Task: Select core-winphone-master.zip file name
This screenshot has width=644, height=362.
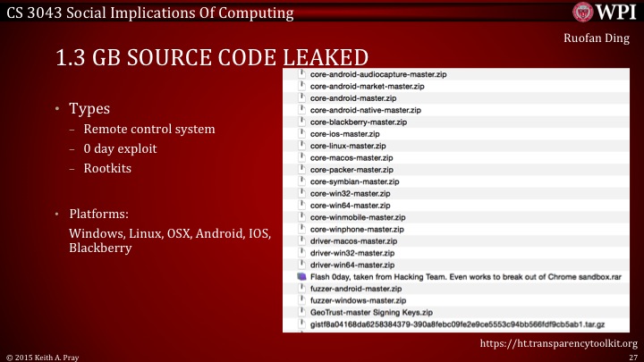Action: pyautogui.click(x=357, y=229)
